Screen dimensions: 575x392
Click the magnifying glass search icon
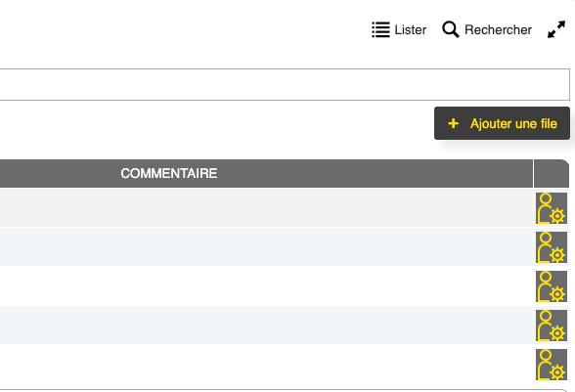click(450, 29)
